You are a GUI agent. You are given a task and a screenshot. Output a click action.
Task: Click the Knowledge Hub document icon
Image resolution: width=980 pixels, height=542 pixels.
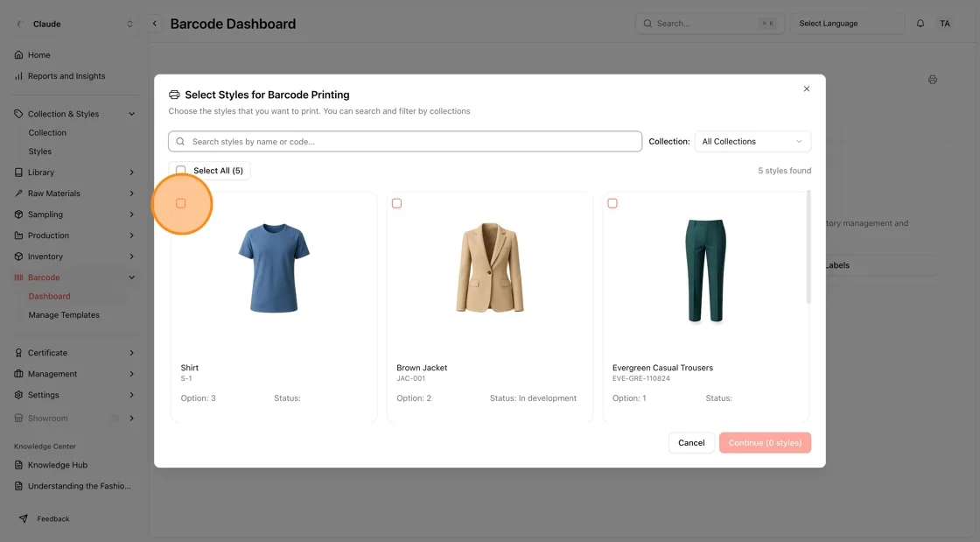click(x=18, y=465)
